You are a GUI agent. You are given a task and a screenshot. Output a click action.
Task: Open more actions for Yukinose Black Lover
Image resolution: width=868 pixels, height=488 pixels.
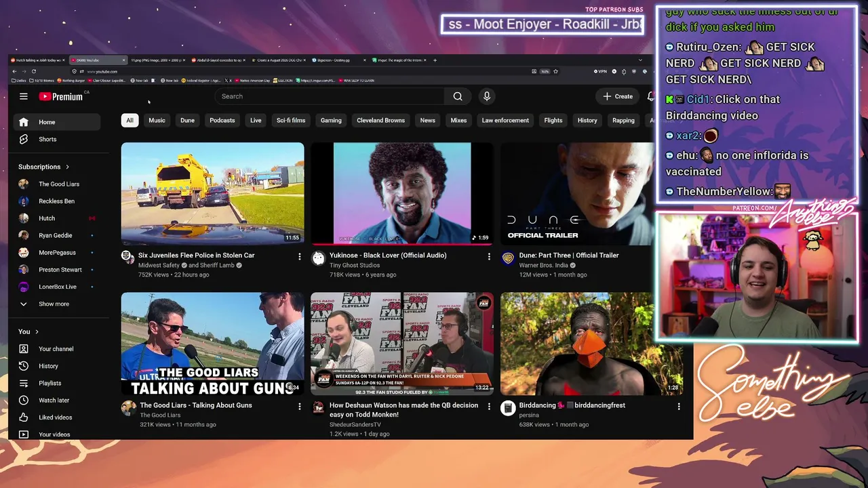[489, 256]
